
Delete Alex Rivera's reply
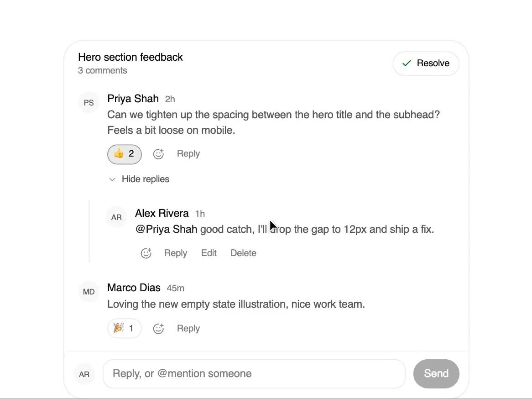(243, 253)
